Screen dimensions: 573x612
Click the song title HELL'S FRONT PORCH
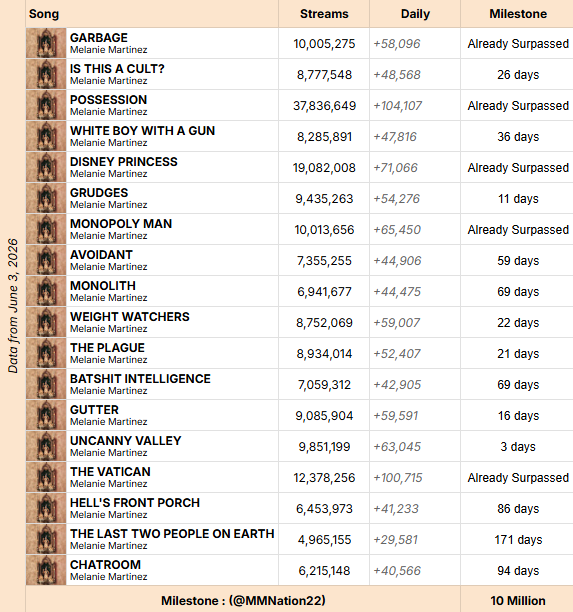(x=135, y=503)
